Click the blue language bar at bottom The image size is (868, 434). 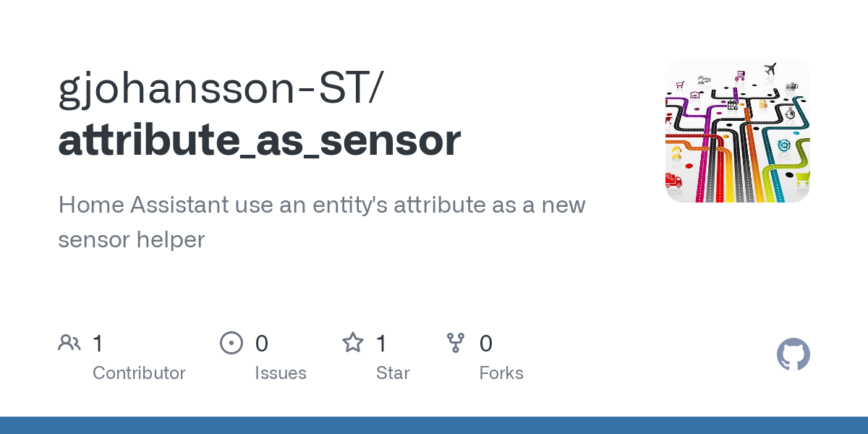pyautogui.click(x=434, y=425)
